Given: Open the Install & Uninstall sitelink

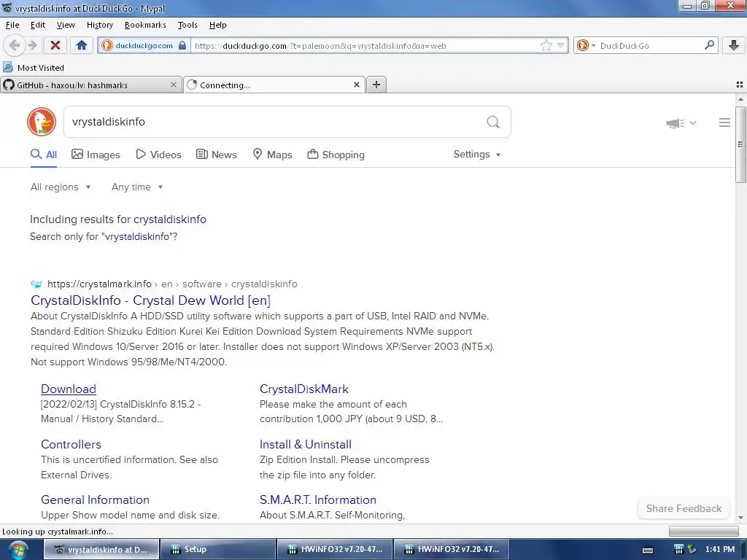Looking at the screenshot, I should tap(306, 444).
